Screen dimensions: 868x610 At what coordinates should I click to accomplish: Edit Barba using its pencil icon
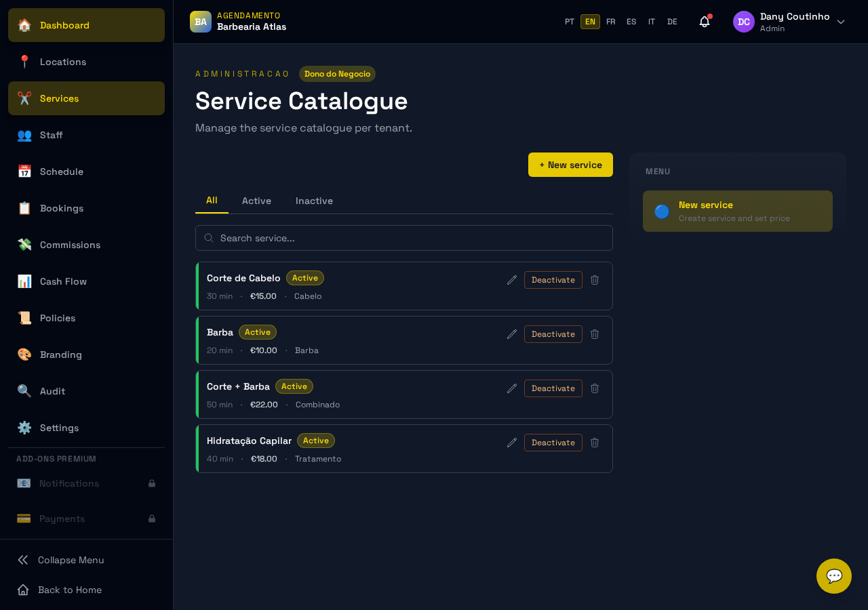point(511,333)
